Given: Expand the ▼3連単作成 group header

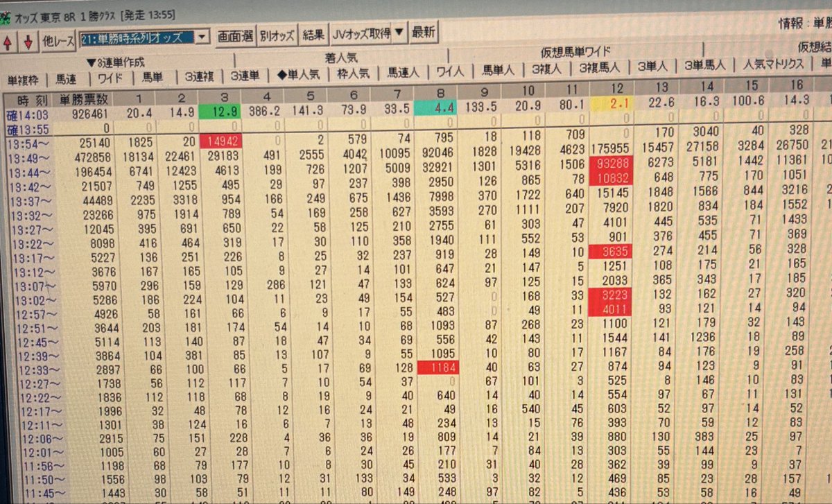Looking at the screenshot, I should tap(116, 63).
